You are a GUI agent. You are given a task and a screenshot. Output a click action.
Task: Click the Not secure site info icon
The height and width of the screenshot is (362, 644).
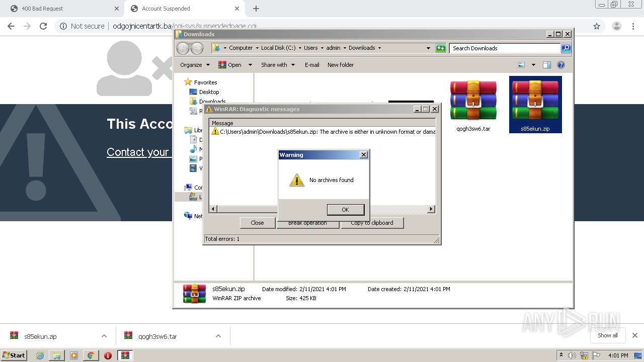pos(63,26)
